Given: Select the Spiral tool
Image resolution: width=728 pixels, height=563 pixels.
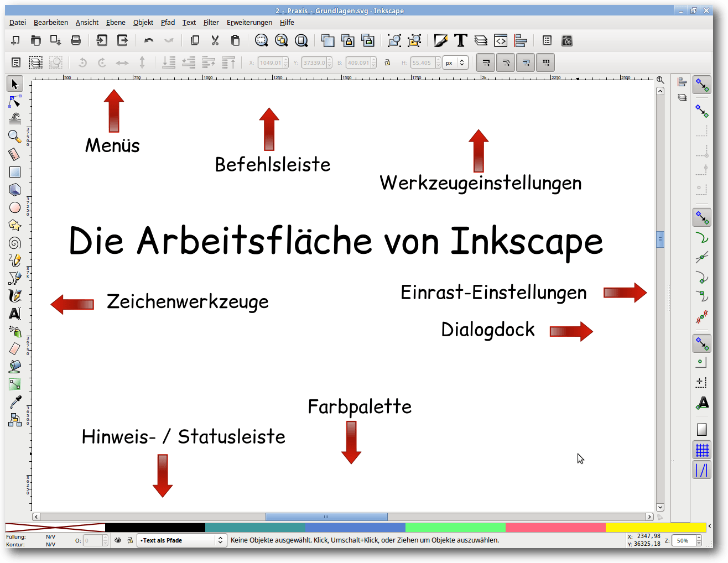Looking at the screenshot, I should [15, 243].
